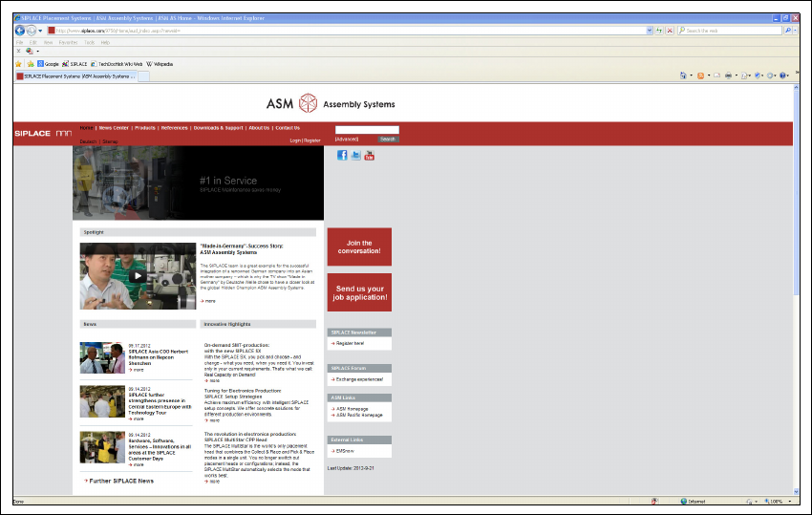Open the View menu
812x515 pixels.
48,42
